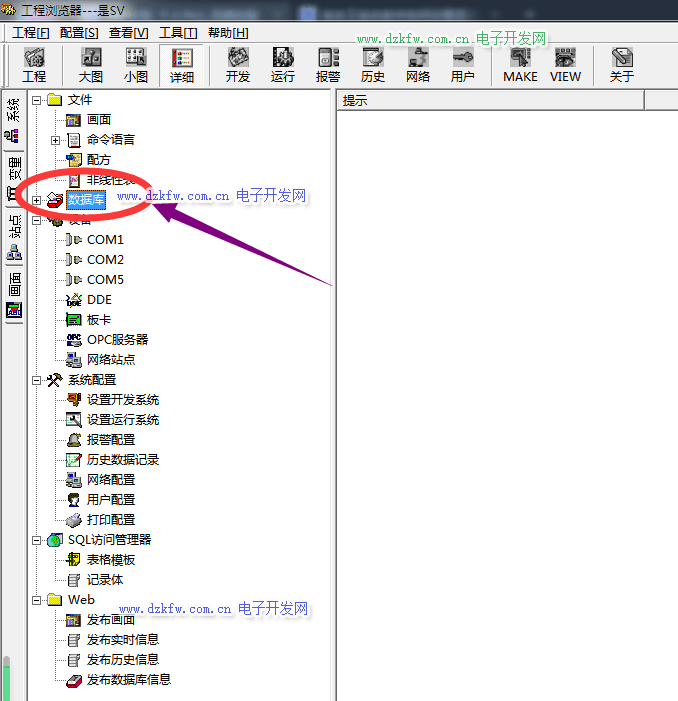Open the 历史 toolbar icon
The width and height of the screenshot is (678, 701).
[373, 65]
